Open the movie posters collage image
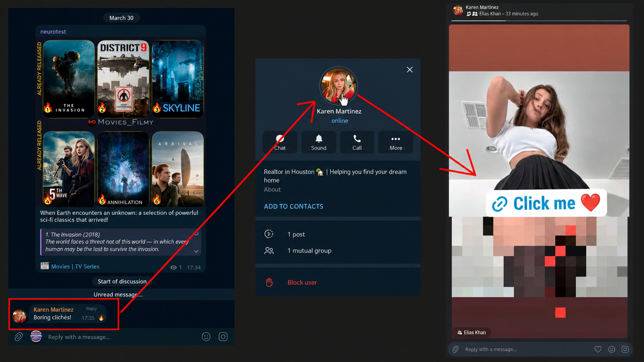 [x=121, y=123]
